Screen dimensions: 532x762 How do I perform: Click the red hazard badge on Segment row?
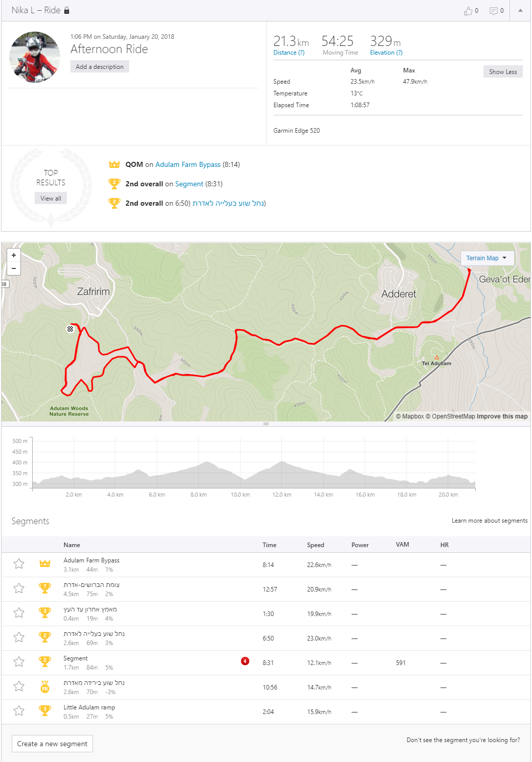coord(245,661)
